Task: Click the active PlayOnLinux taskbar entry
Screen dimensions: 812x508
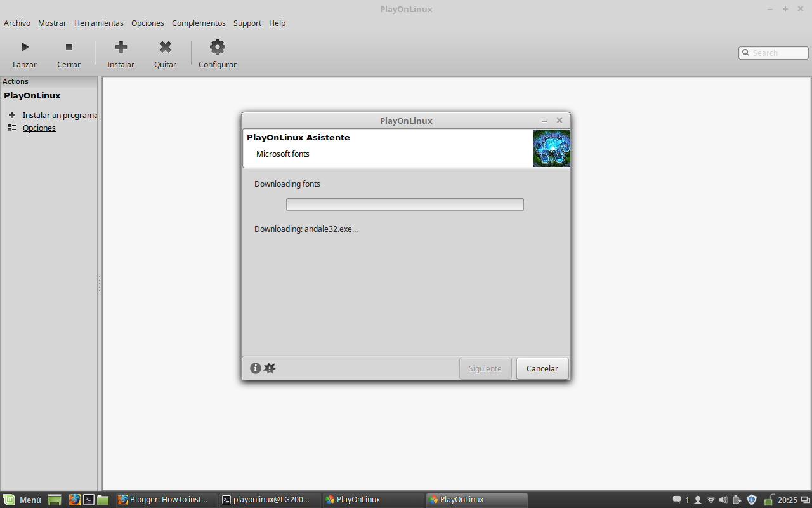Action: click(x=476, y=500)
